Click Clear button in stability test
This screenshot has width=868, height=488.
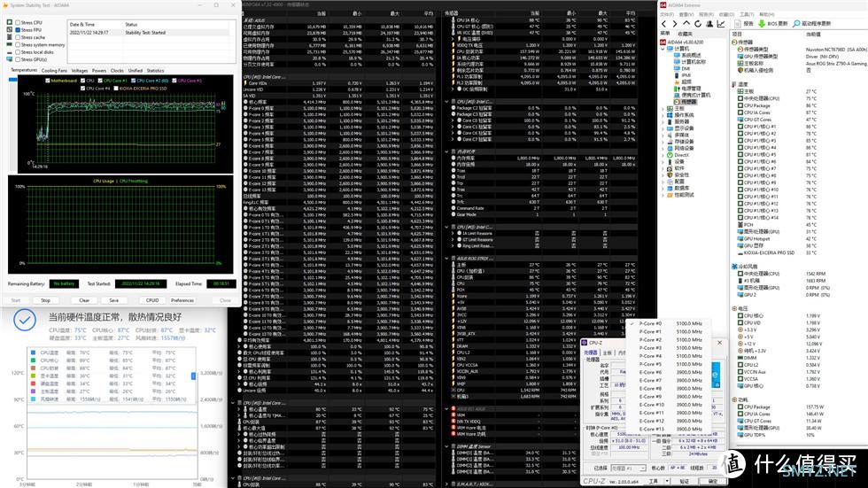click(x=84, y=300)
